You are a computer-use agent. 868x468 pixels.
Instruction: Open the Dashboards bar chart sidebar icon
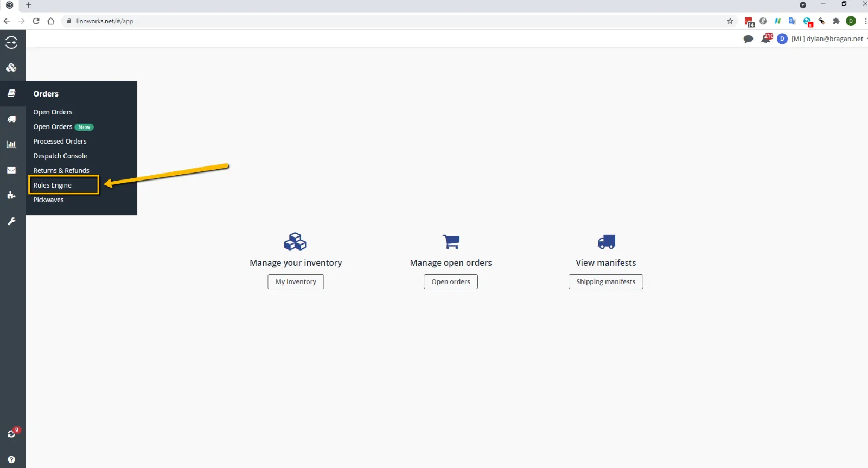pyautogui.click(x=11, y=144)
